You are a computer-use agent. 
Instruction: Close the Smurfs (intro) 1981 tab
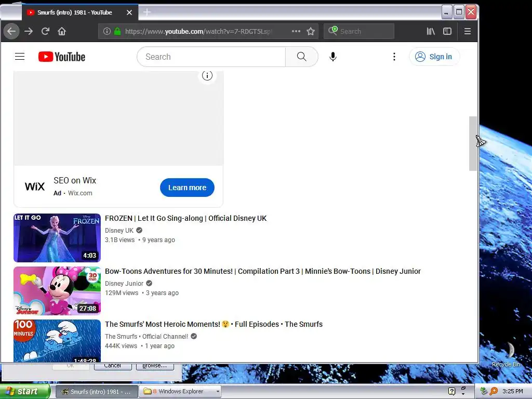tap(129, 12)
